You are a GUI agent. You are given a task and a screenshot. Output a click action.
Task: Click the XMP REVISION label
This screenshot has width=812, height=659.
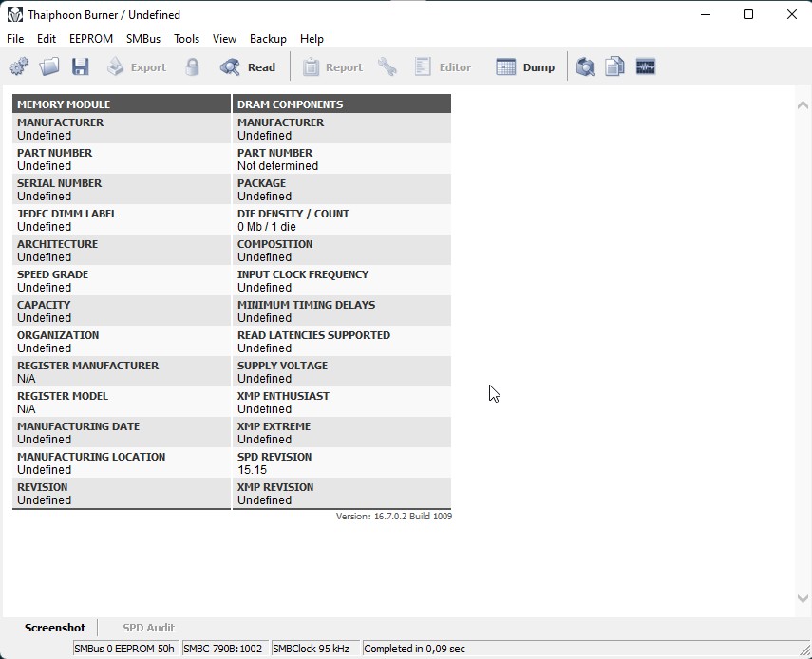(x=275, y=487)
